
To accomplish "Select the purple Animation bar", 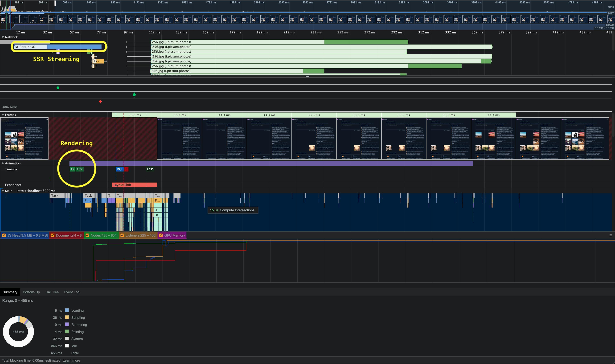I will coord(271,163).
